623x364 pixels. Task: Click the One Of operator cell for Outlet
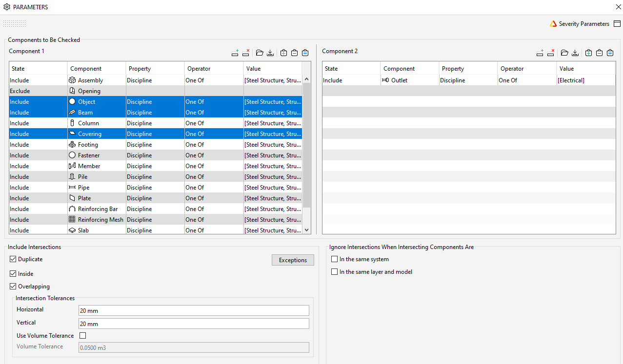(x=527, y=80)
